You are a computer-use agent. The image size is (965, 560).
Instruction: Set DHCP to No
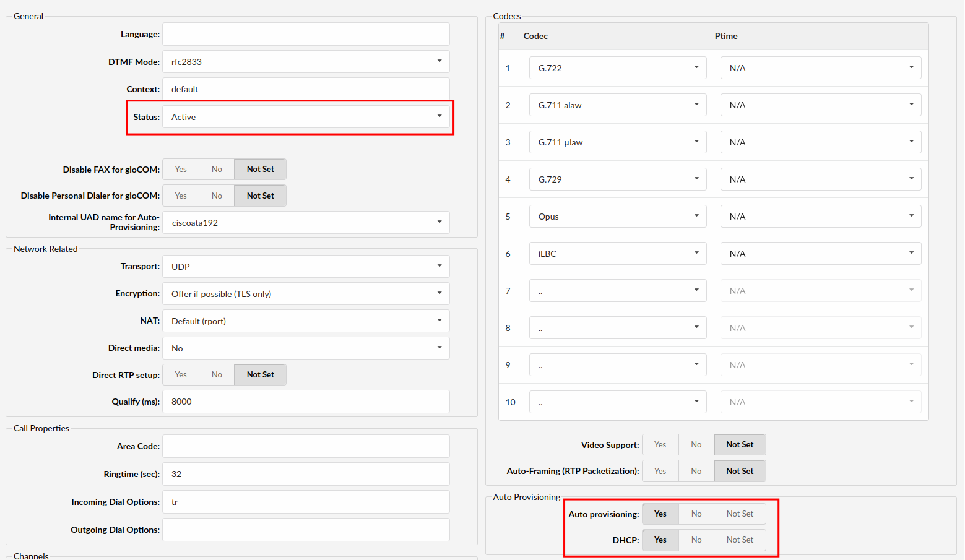[696, 540]
